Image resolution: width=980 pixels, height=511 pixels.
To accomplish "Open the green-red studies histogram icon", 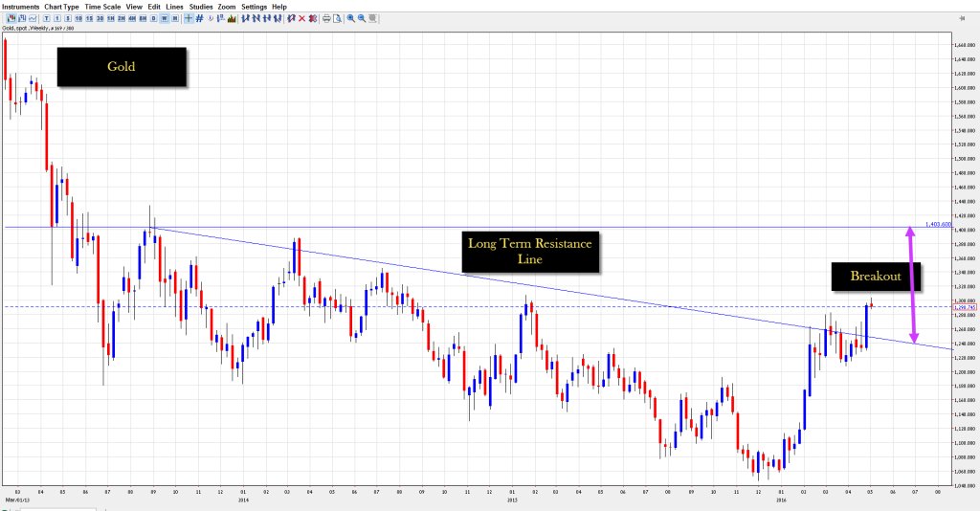I will point(232,19).
